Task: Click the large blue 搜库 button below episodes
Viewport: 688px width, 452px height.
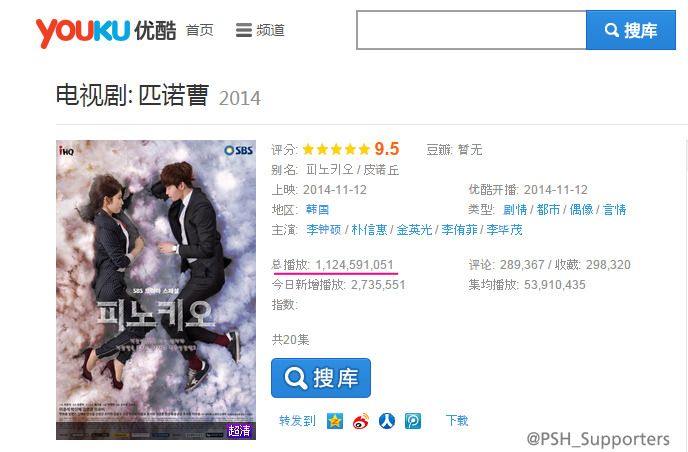Action: 321,378
